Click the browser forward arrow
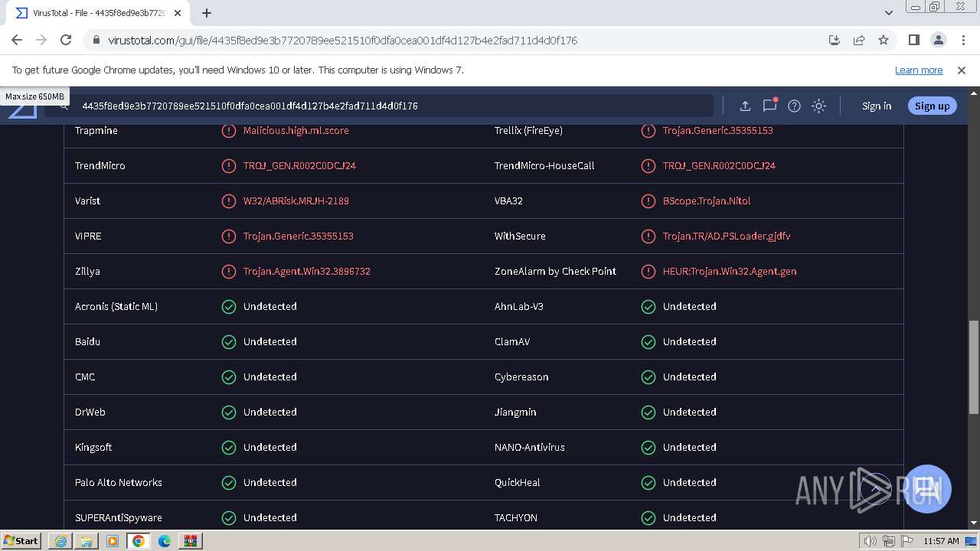Screen dimensions: 980x551 [41, 40]
